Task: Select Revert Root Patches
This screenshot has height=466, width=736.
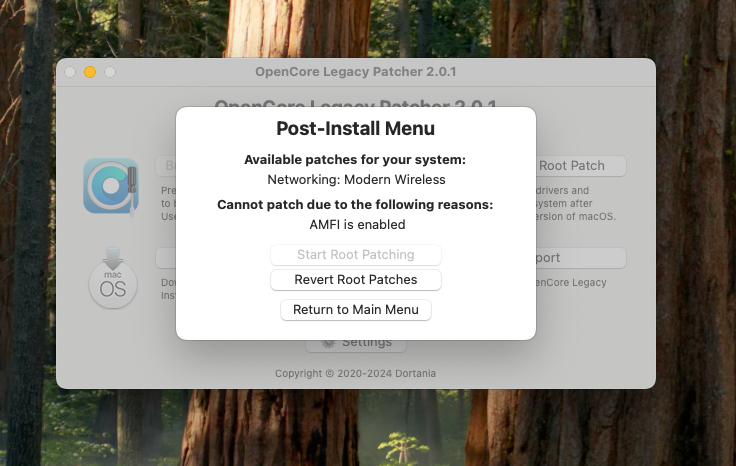Action: click(355, 280)
